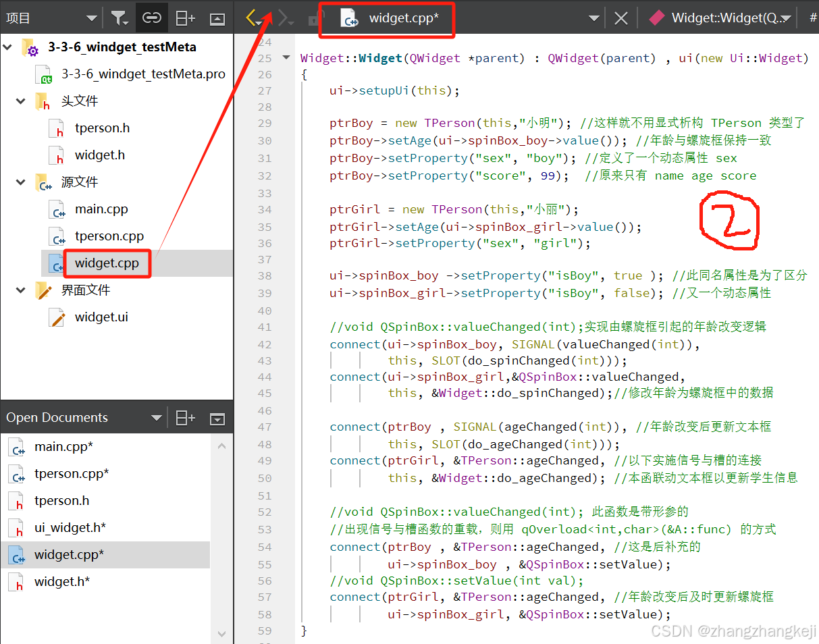Go back in editor navigation history
This screenshot has height=644, width=819.
[253, 18]
